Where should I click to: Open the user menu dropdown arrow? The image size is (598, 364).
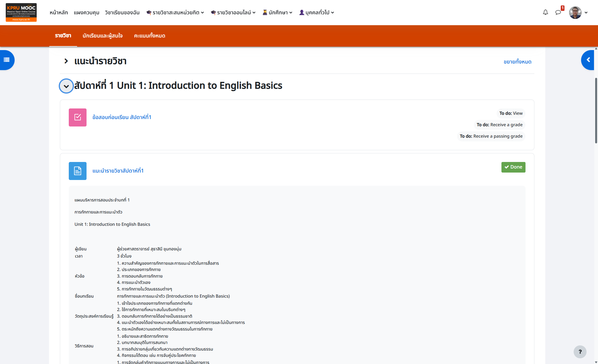(586, 13)
